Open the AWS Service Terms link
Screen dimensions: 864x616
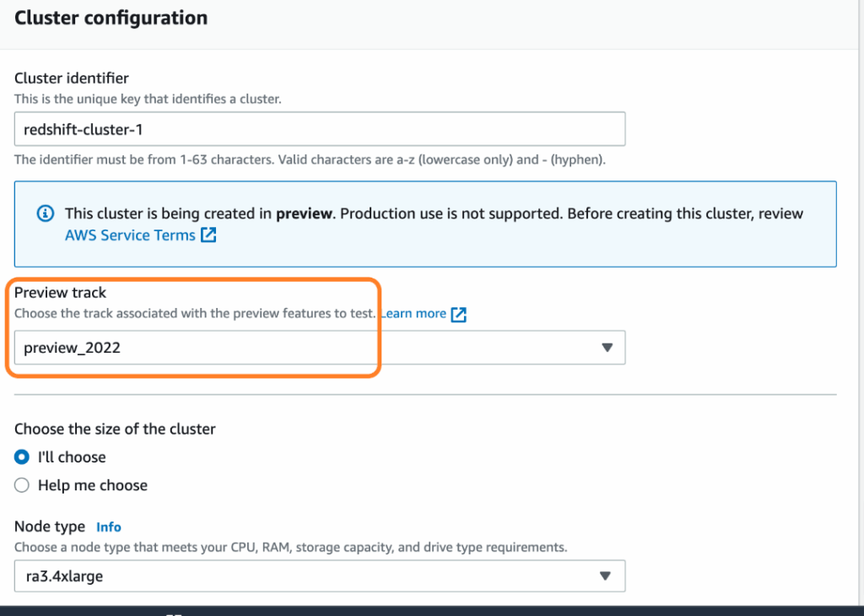(130, 235)
